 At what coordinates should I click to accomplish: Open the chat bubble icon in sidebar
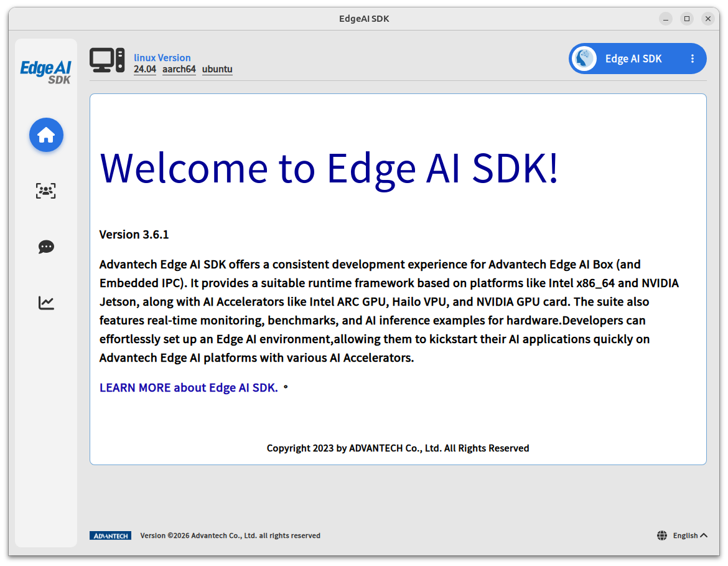click(46, 247)
